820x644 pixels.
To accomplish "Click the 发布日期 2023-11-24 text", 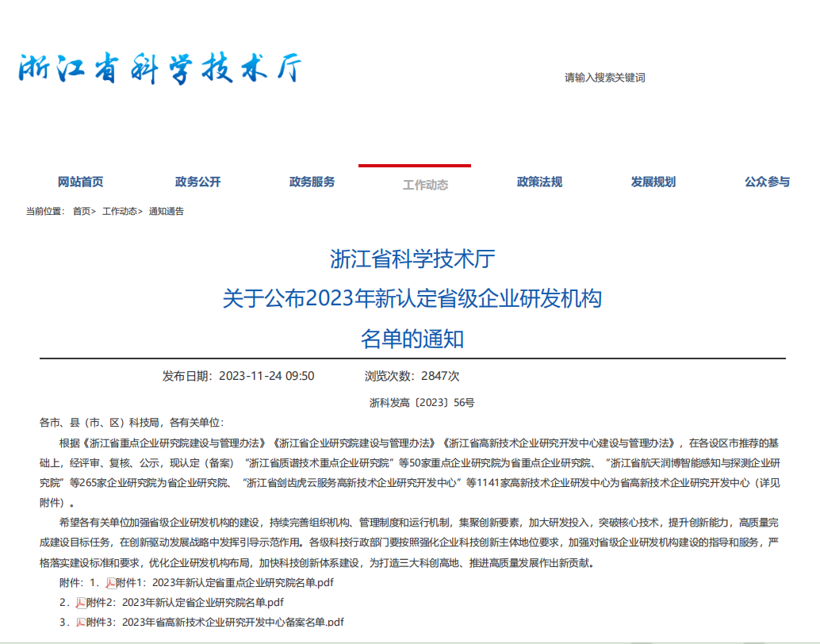I will tap(238, 376).
